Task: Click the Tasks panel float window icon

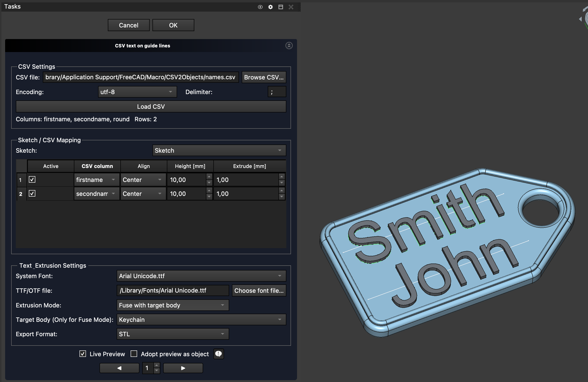Action: pos(281,7)
